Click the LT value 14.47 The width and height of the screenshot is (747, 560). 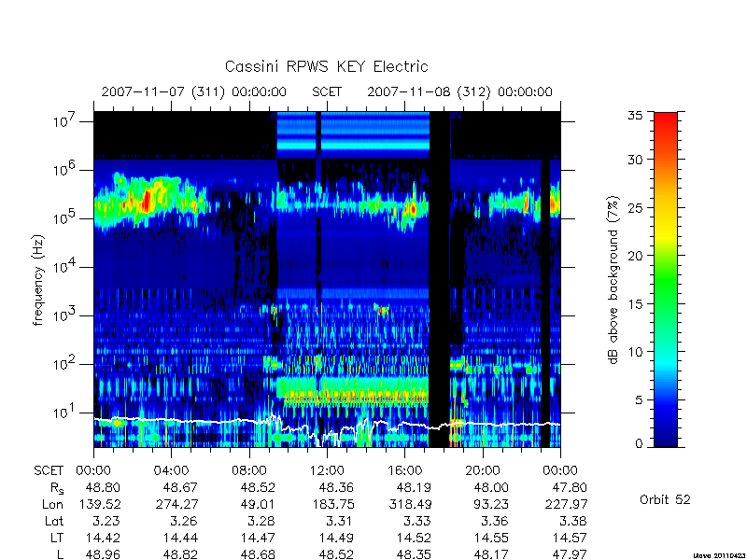(258, 539)
